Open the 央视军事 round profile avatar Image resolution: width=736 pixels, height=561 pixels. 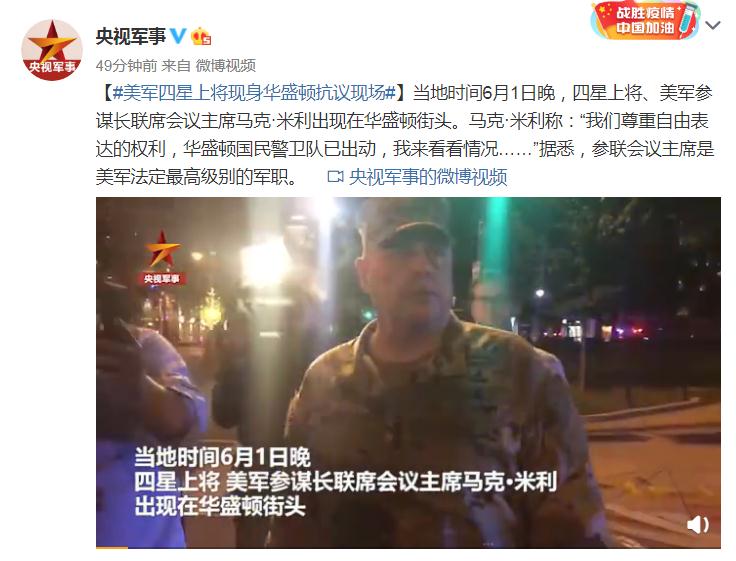(52, 50)
